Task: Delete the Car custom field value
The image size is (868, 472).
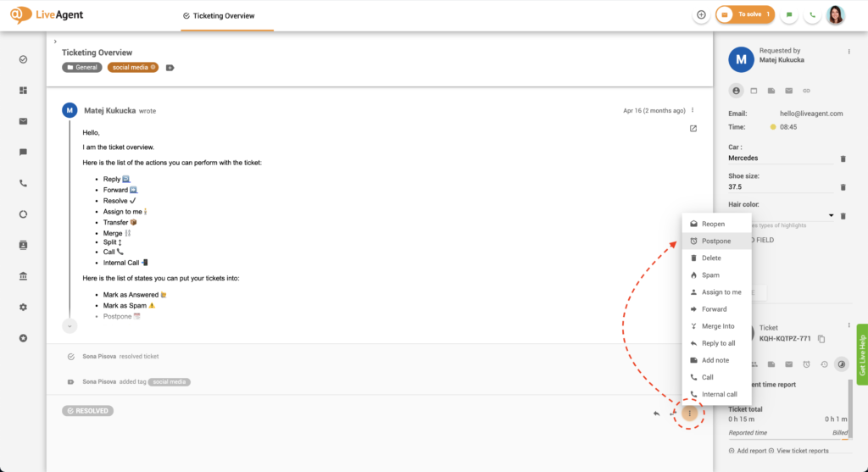Action: [x=843, y=158]
